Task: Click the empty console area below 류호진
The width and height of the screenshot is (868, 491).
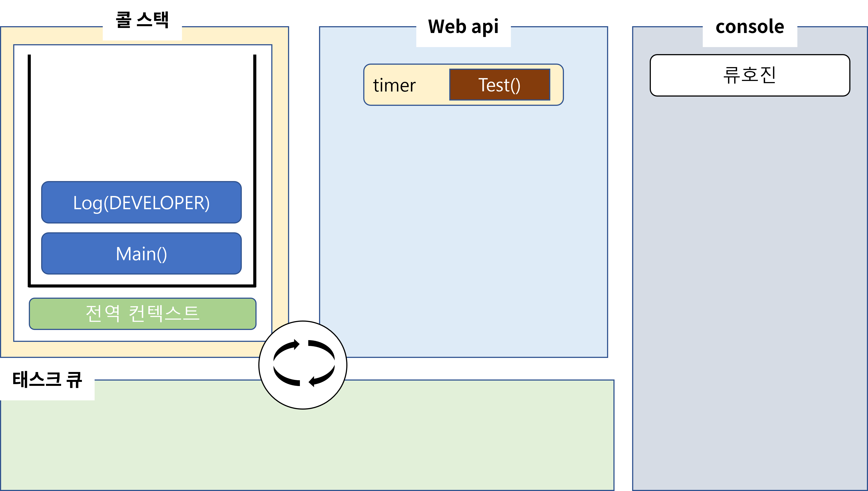Action: (x=750, y=270)
